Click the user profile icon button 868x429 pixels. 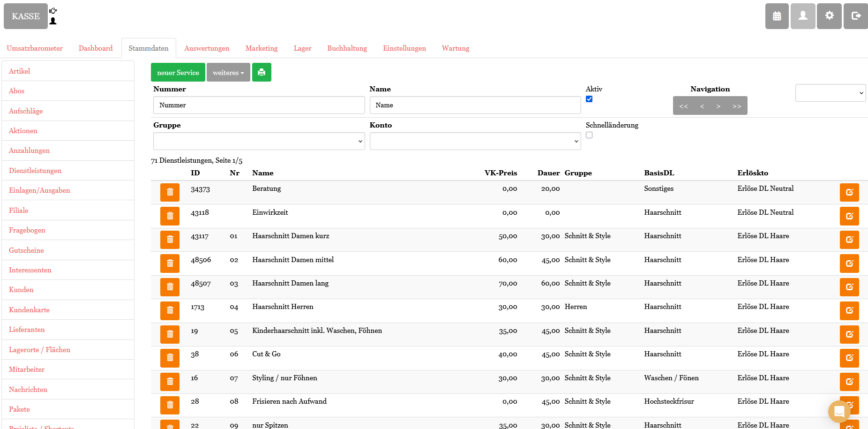point(803,16)
